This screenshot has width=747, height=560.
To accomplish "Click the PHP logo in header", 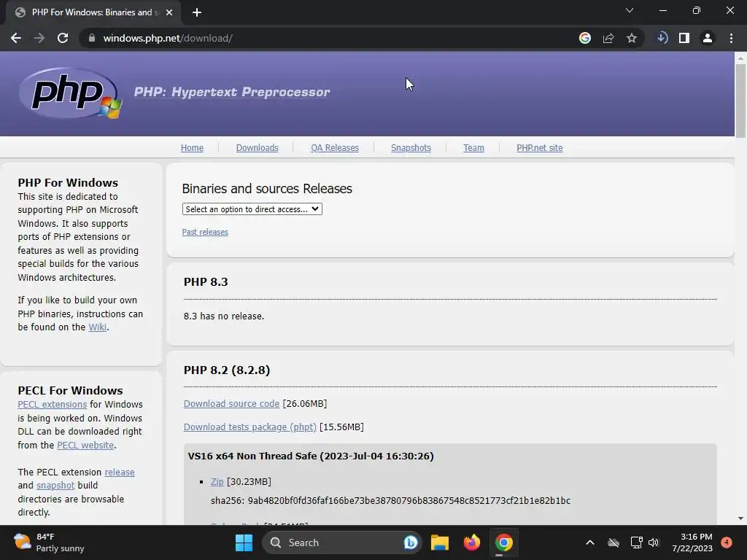I will [70, 93].
